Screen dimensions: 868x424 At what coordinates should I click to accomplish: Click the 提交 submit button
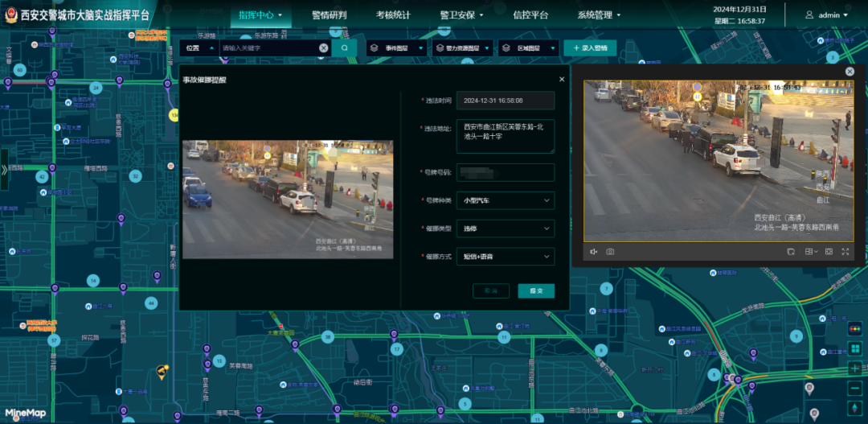tap(536, 290)
